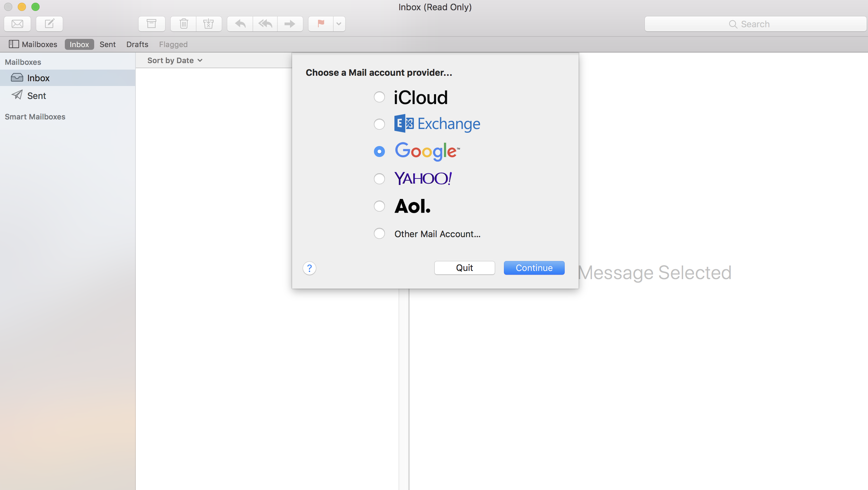Click the Aol. logo

(x=413, y=206)
